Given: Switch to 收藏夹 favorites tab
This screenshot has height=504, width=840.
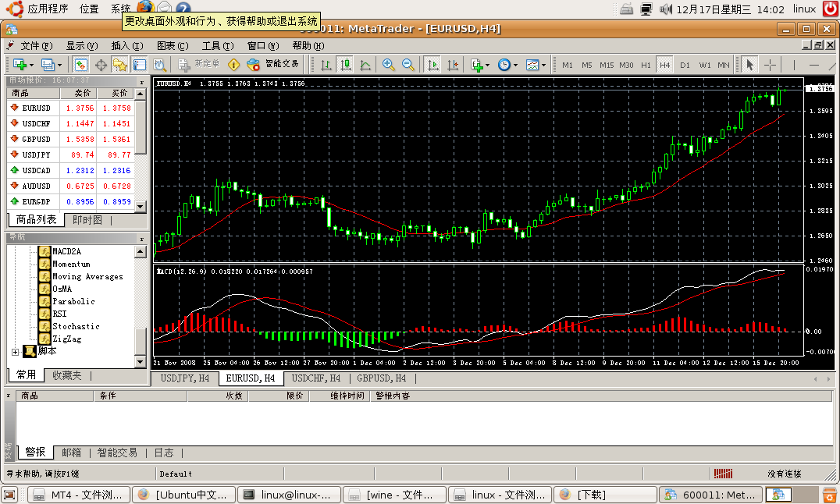Looking at the screenshot, I should click(67, 375).
